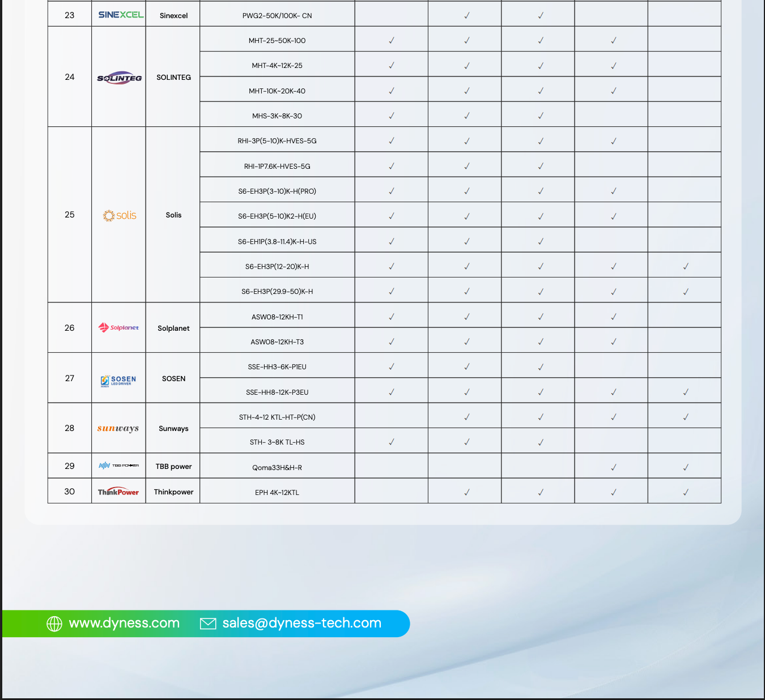The height and width of the screenshot is (700, 765).
Task: Click the sales@dyness-tech.com email link
Action: tap(301, 623)
